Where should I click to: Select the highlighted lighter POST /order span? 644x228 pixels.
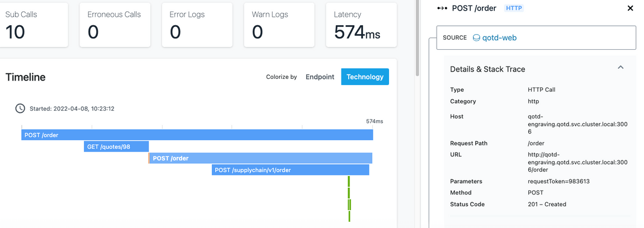[261, 158]
